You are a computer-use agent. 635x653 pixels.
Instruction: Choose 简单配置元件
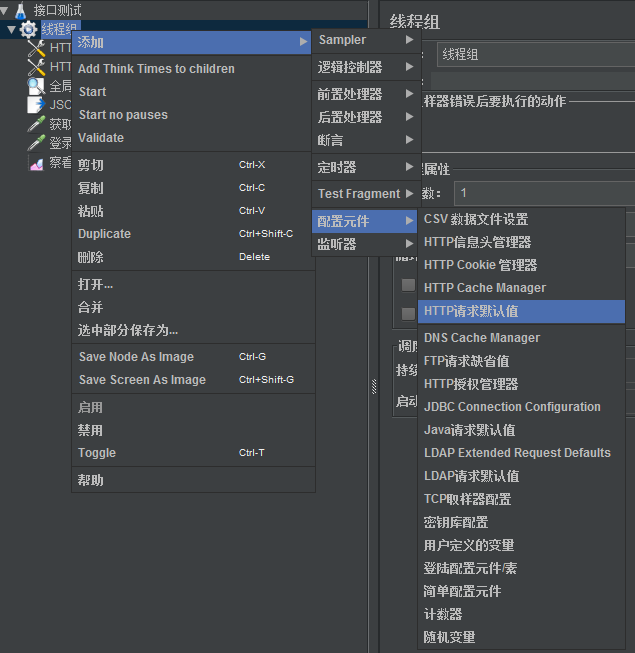[521, 591]
